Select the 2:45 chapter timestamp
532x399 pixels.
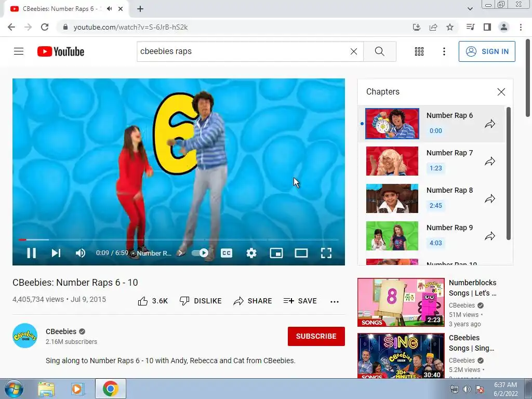[x=436, y=205]
